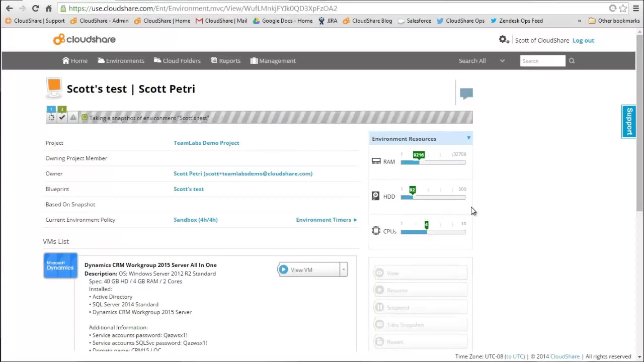
Task: Open the Scott's test blueprint link
Action: tap(189, 189)
